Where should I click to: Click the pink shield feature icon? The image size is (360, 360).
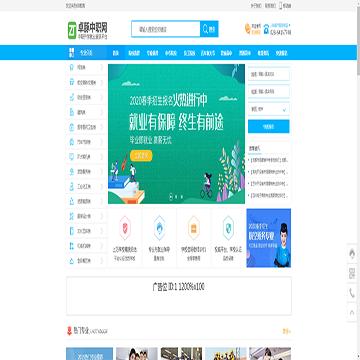coord(125,228)
